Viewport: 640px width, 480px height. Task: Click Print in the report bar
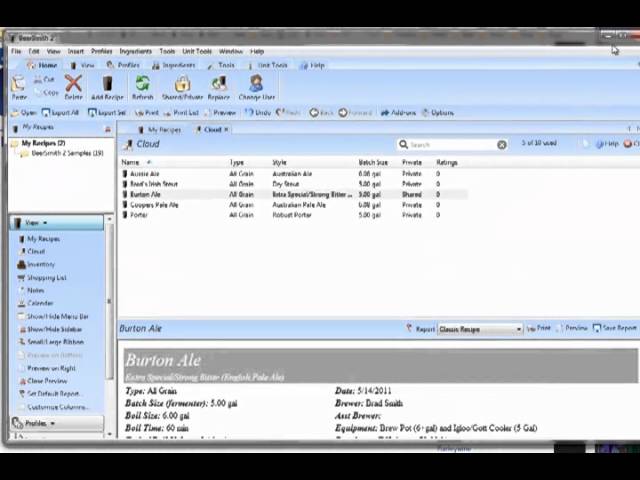click(x=538, y=328)
